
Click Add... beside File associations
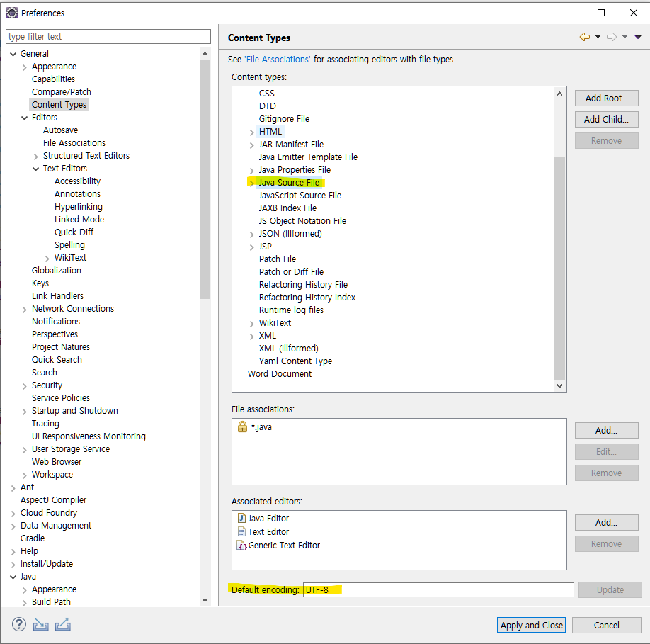point(607,431)
